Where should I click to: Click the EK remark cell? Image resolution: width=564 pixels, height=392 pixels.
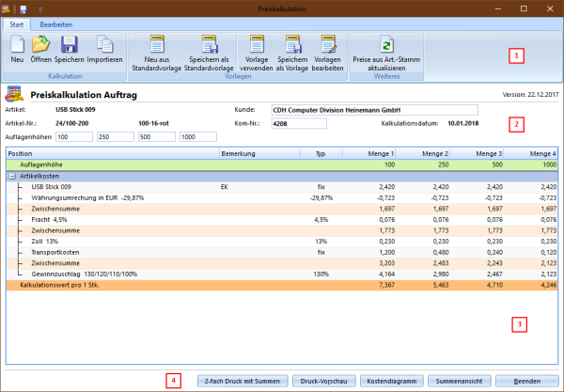click(x=225, y=187)
